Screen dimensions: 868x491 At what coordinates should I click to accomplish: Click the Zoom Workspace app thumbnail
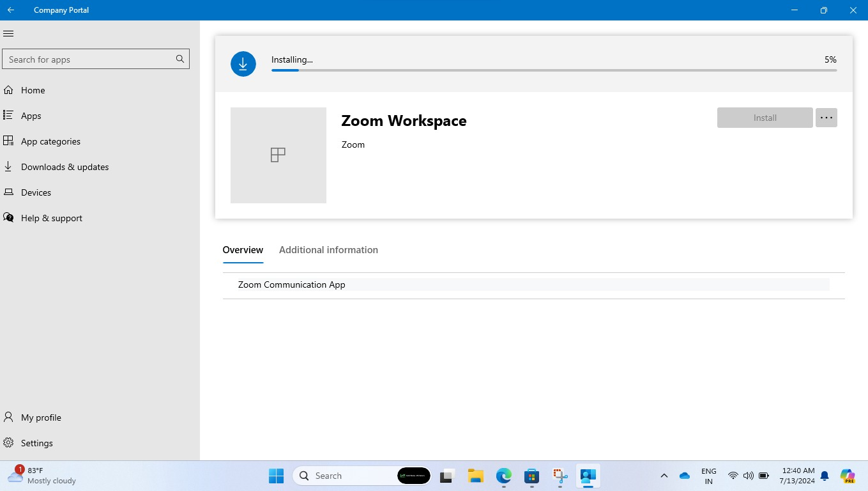coord(278,155)
